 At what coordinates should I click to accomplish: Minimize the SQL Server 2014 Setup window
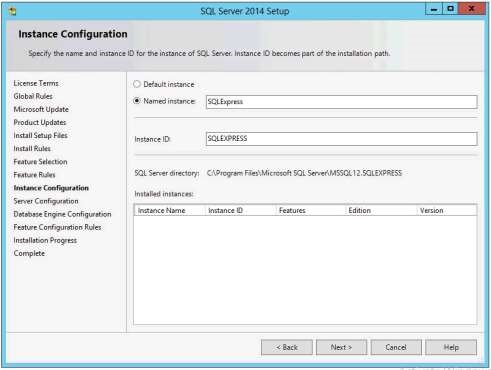coord(434,9)
